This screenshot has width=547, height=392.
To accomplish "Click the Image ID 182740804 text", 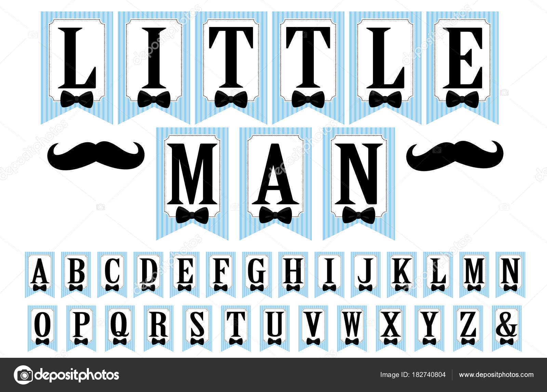I will (x=413, y=375).
